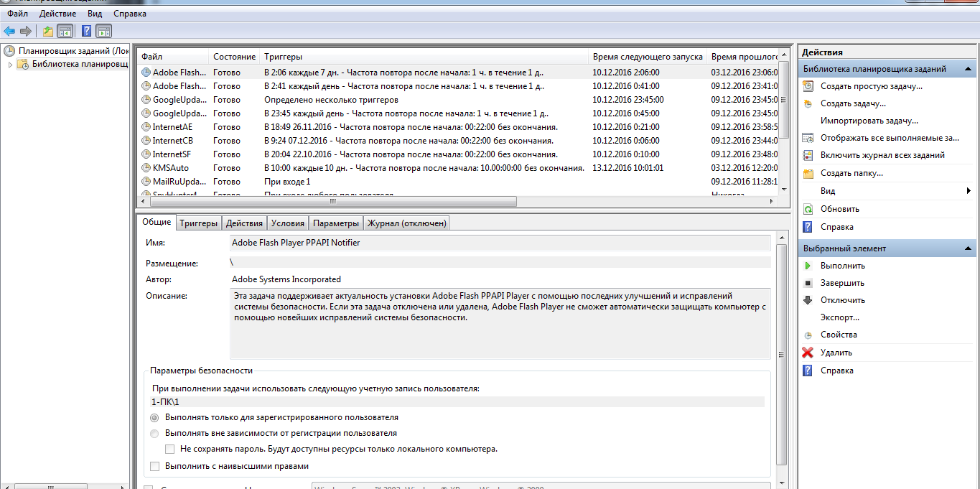Image resolution: width=980 pixels, height=489 pixels.
Task: Expand the Библиотека планировщика tree node
Action: click(x=10, y=65)
